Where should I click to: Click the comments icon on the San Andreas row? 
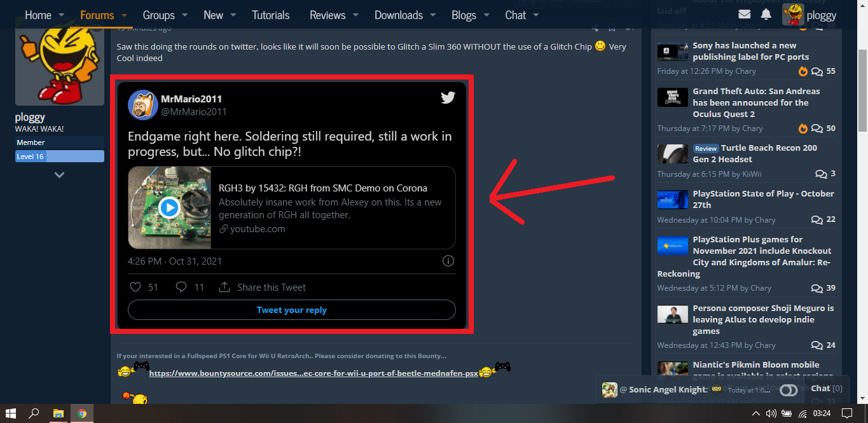(817, 128)
